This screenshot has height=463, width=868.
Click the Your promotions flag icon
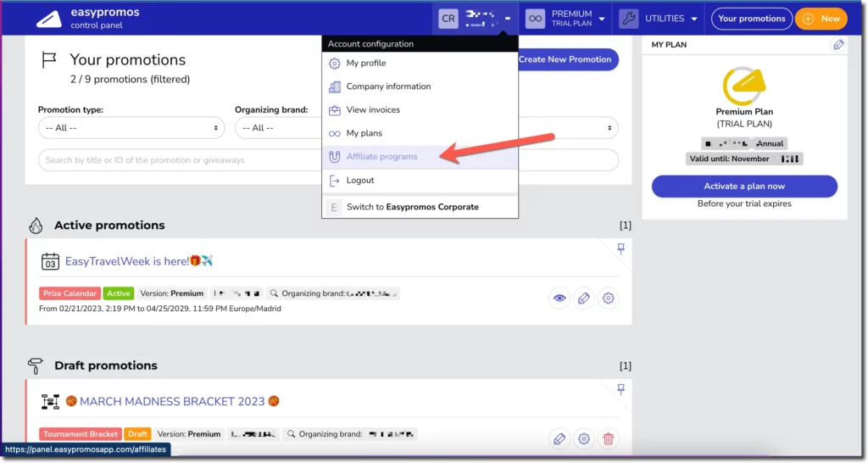coord(49,59)
